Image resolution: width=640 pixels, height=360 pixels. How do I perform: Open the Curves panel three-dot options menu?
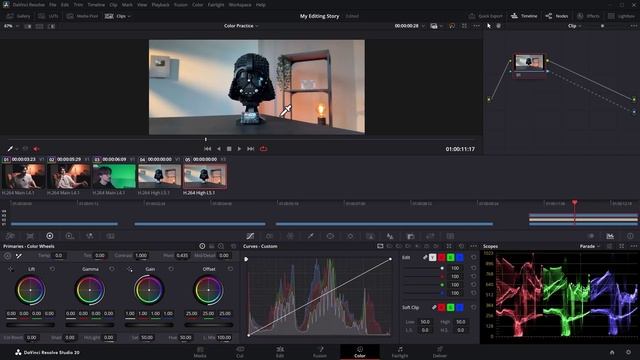(x=473, y=246)
